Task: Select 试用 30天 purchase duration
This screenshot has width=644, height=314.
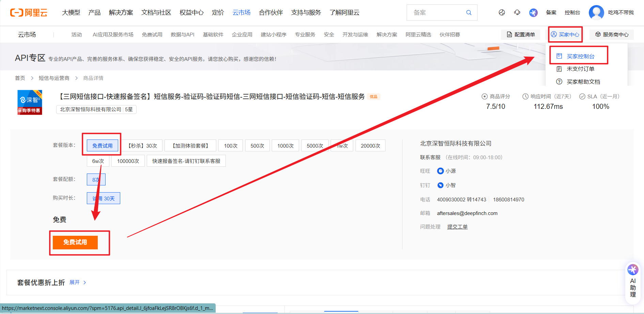Action: 104,198
